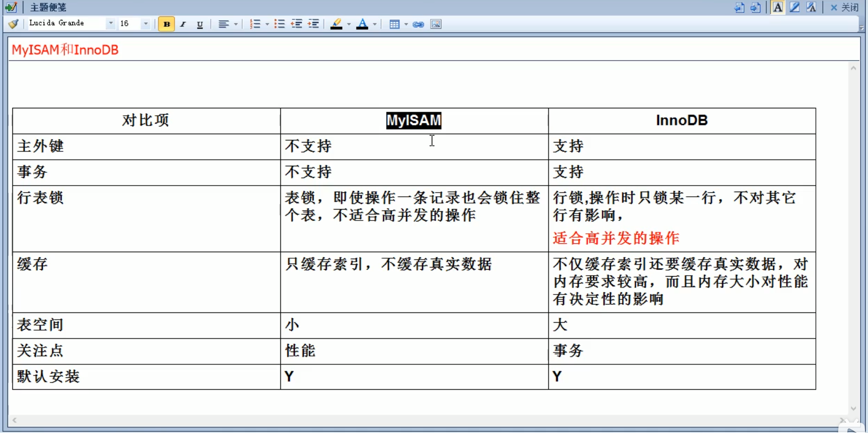Apply a numbered list to the text
This screenshot has width=868, height=433.
pyautogui.click(x=255, y=24)
